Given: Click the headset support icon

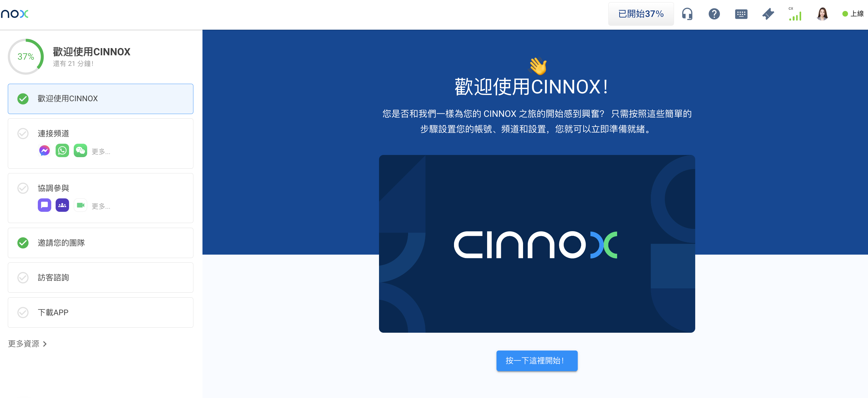Looking at the screenshot, I should coord(687,14).
